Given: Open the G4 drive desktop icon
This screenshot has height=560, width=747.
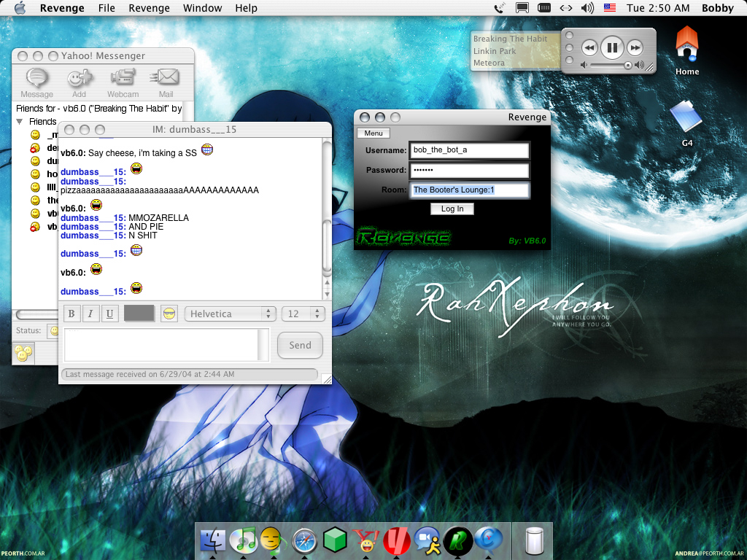Looking at the screenshot, I should 687,124.
